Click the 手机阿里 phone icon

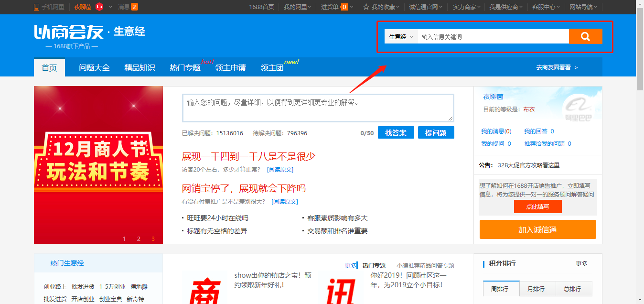click(x=36, y=7)
